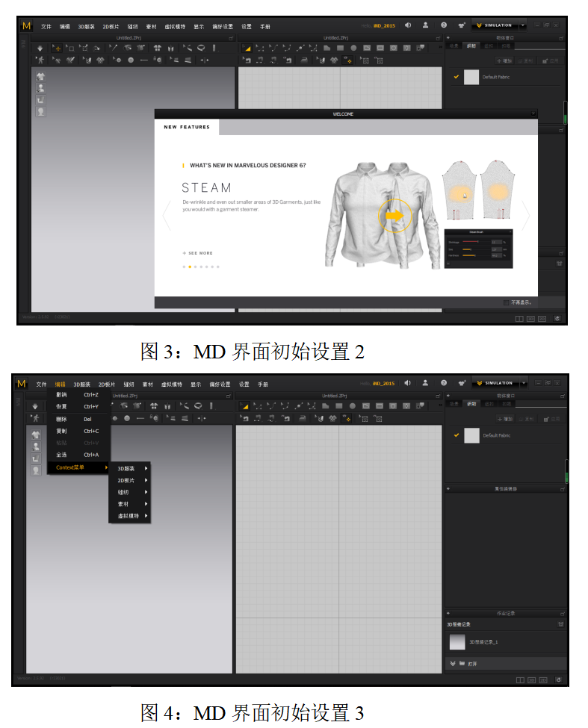Expand the 3D服装 entry in the Context submenu

click(129, 468)
